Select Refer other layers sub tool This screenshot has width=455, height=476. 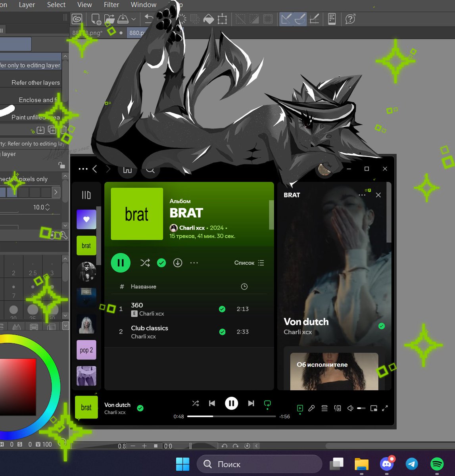(x=31, y=83)
